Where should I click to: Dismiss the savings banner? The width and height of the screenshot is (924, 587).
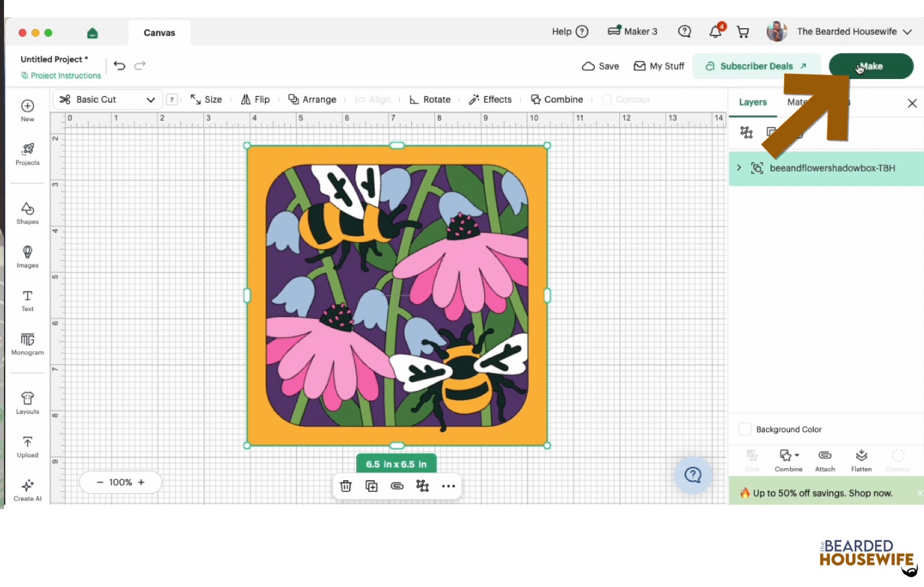[919, 493]
